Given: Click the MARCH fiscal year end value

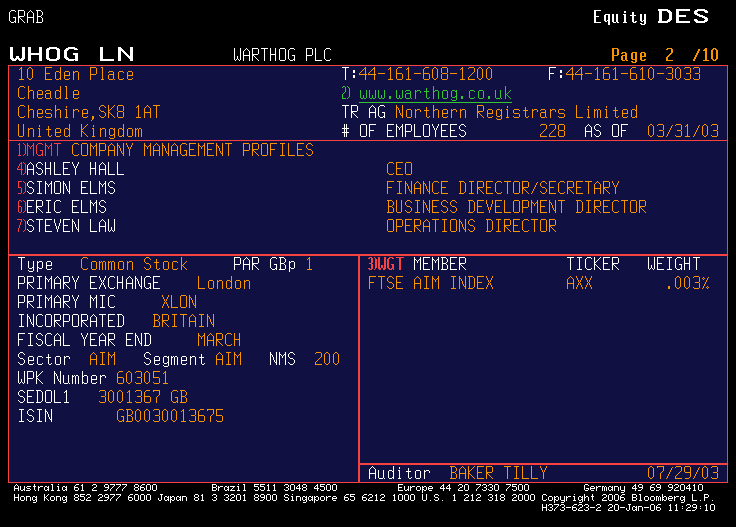Looking at the screenshot, I should (x=219, y=340).
